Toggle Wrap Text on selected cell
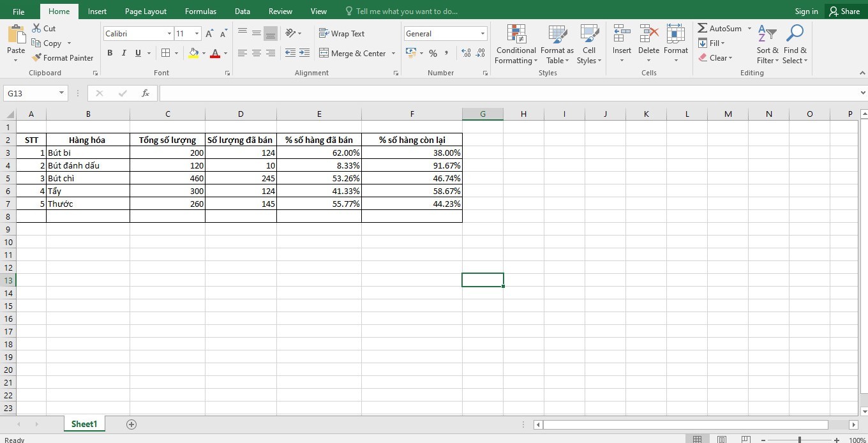868x443 pixels. pos(341,34)
